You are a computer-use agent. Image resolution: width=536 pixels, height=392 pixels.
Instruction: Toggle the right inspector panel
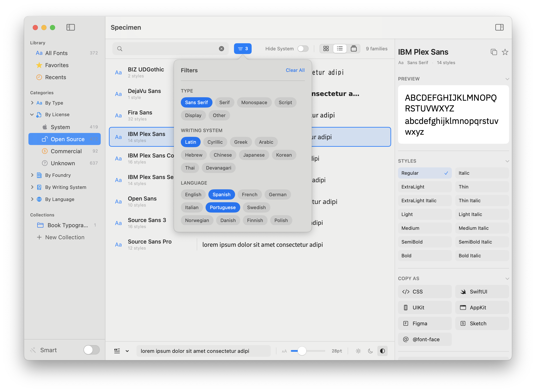pyautogui.click(x=499, y=28)
